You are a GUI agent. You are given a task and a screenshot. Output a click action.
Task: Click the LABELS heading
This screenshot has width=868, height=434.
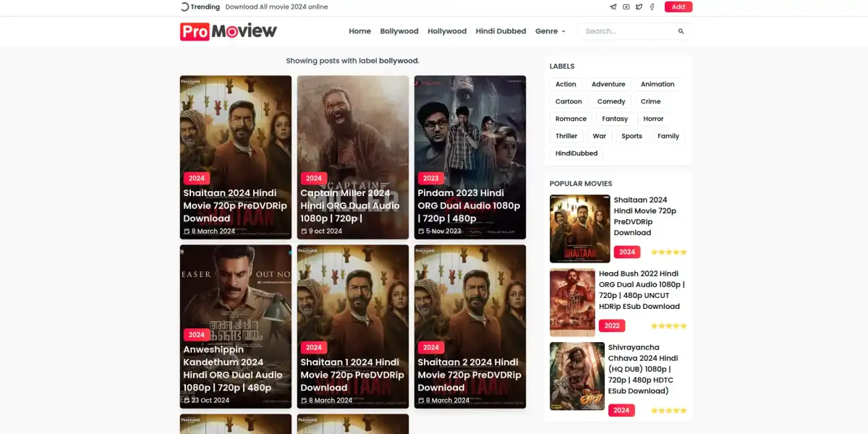click(x=562, y=67)
